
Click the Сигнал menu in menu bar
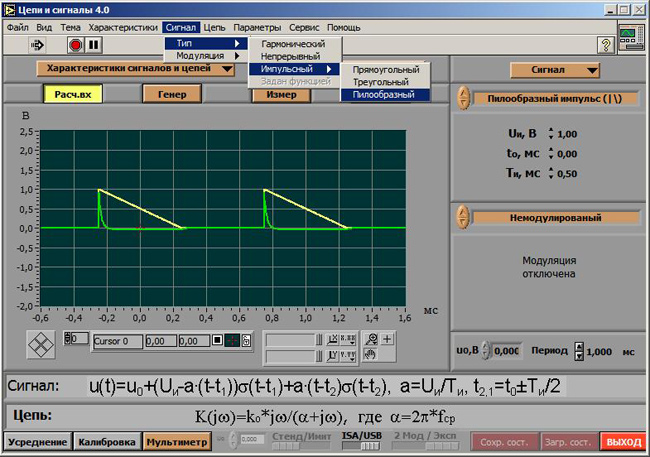click(181, 28)
